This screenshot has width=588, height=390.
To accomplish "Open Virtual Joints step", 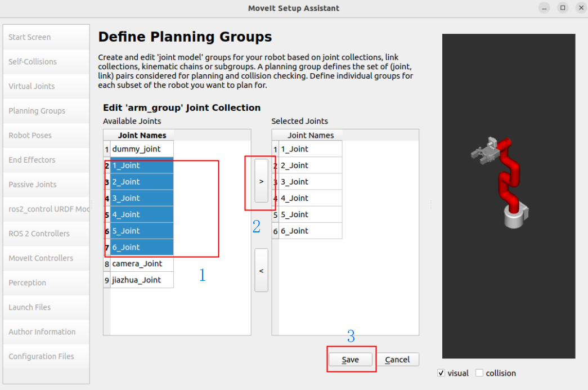I will 46,86.
